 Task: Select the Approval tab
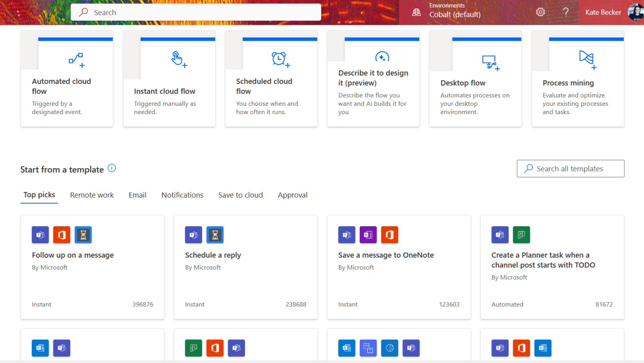[293, 195]
